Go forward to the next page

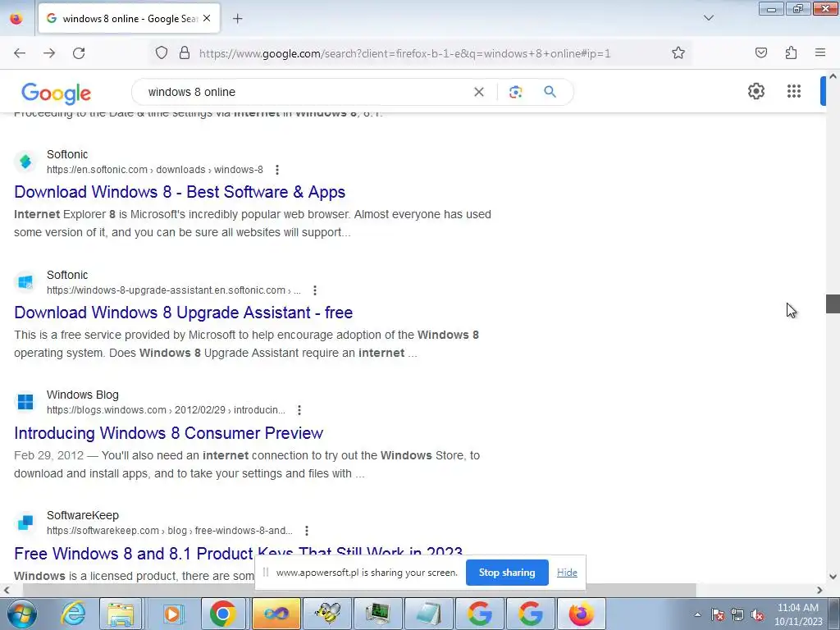pyautogui.click(x=49, y=53)
